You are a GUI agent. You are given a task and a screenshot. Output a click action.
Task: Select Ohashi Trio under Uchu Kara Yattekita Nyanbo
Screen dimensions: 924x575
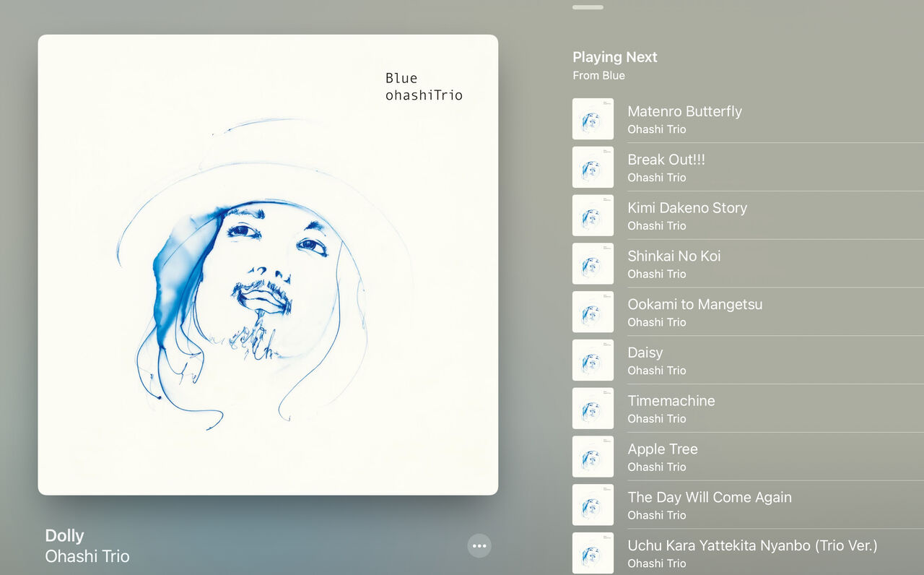(x=657, y=563)
